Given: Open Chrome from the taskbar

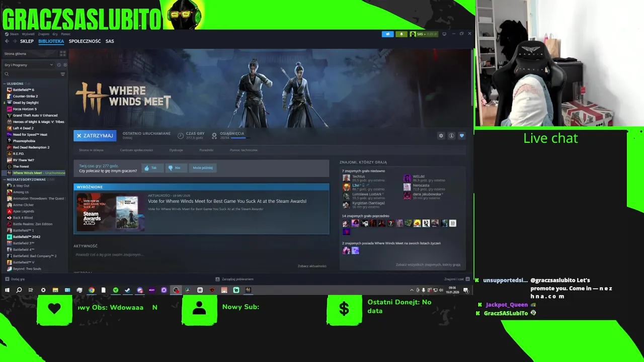Looking at the screenshot, I should point(92,290).
